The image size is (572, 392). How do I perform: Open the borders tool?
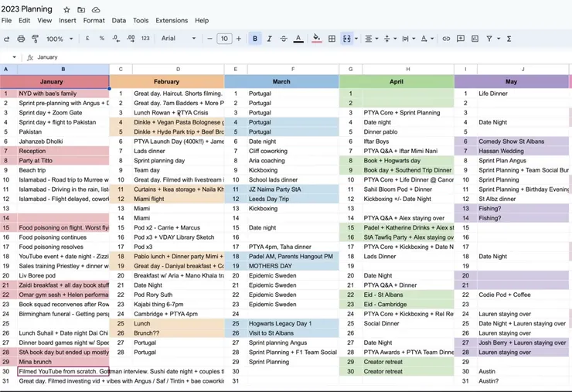(x=332, y=39)
